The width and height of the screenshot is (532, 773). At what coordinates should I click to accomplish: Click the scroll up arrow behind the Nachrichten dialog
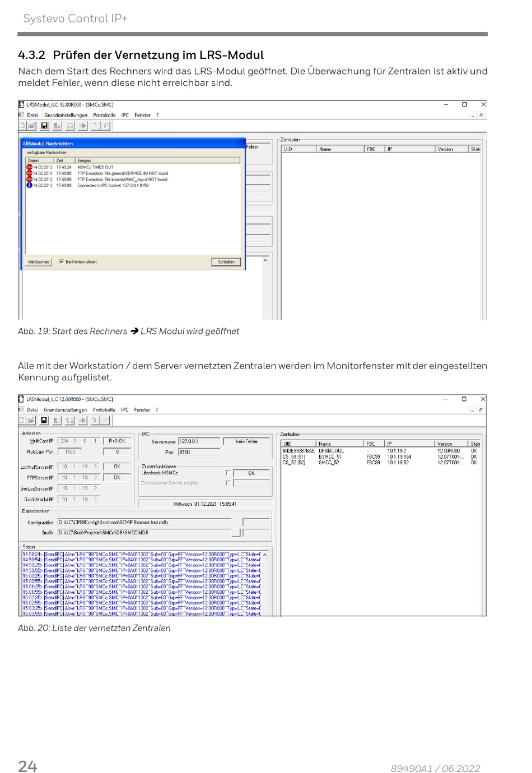(265, 260)
